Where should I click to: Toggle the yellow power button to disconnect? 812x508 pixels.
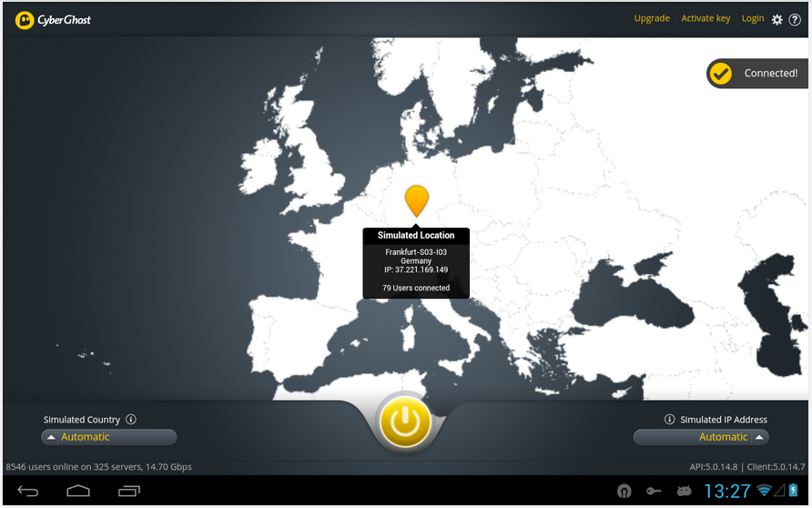(405, 422)
